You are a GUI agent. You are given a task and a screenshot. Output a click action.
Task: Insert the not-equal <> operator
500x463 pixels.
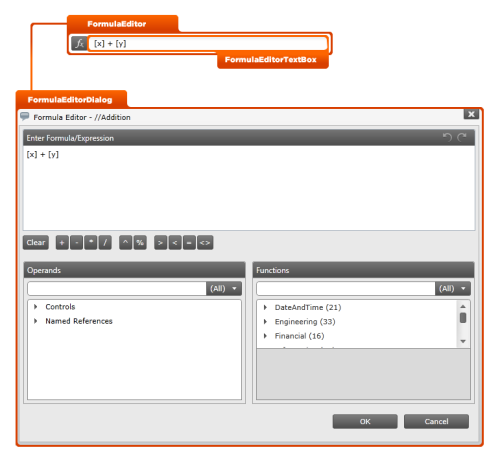click(205, 243)
